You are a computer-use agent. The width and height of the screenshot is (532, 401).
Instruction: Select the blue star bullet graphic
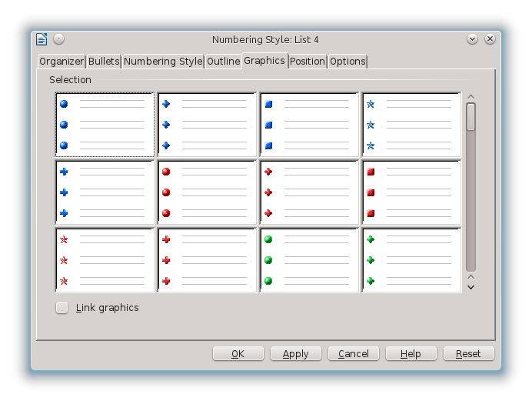411,125
